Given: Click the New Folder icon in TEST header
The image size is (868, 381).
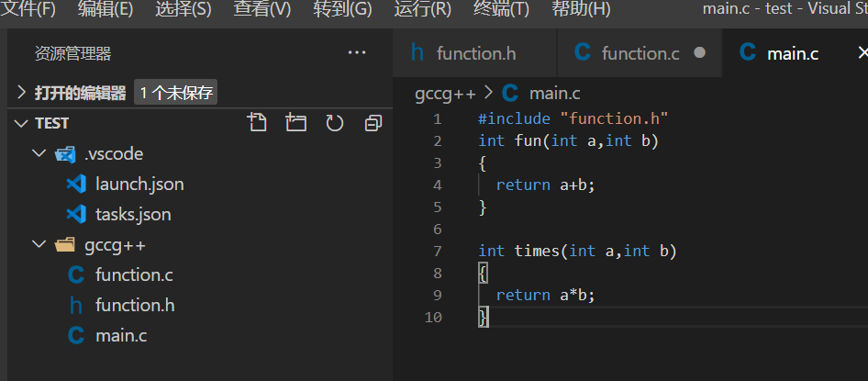Looking at the screenshot, I should [x=296, y=122].
